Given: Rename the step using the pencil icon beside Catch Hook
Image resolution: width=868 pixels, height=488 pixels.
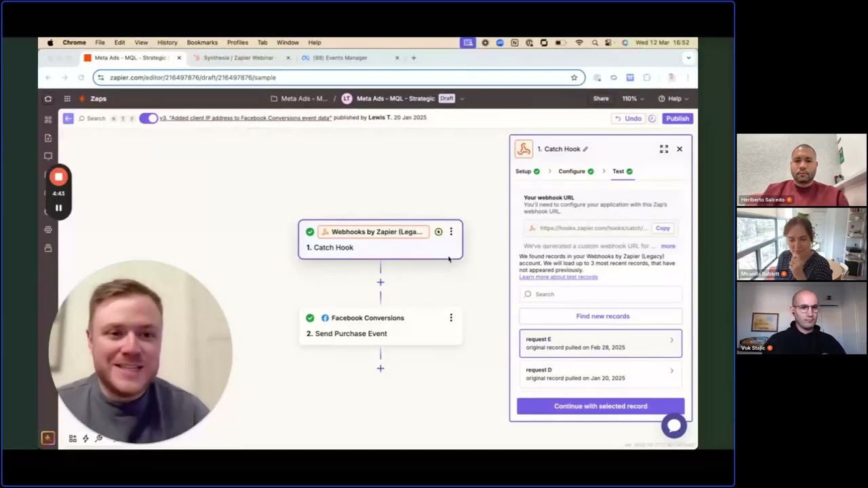Looking at the screenshot, I should tap(585, 149).
